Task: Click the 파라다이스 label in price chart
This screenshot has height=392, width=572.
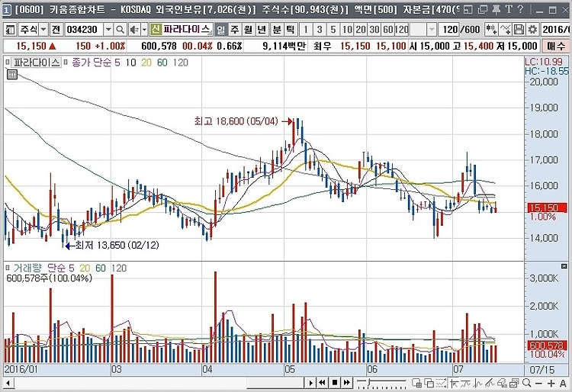Action: (36, 63)
